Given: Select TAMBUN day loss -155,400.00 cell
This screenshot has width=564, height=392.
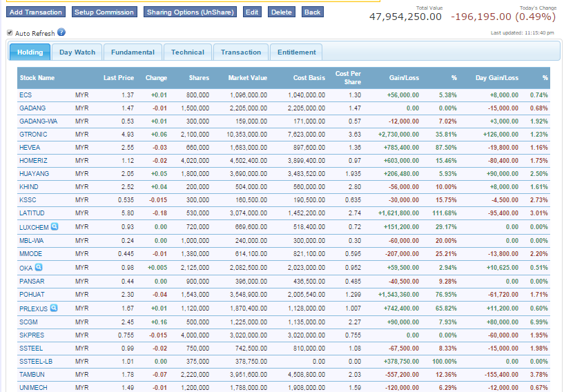Looking at the screenshot, I should click(501, 374).
